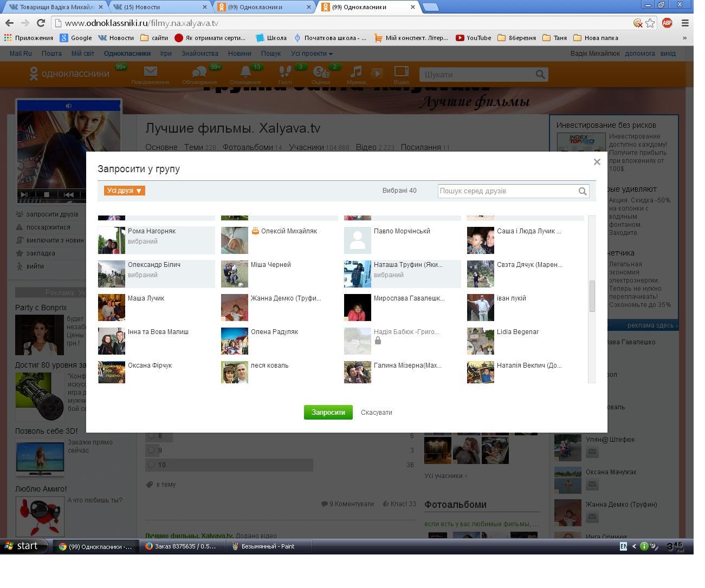The width and height of the screenshot is (705, 588).
Task: Open the Таня bookmark folder
Action: (x=554, y=38)
